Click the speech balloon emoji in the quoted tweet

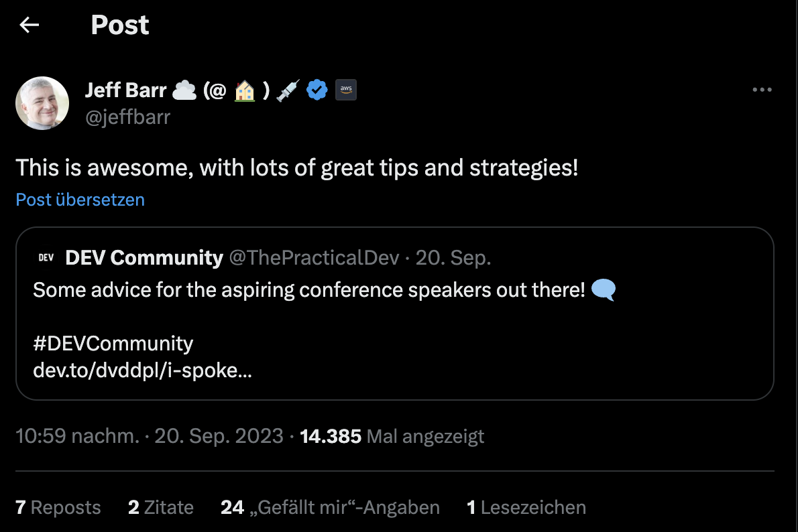point(604,289)
